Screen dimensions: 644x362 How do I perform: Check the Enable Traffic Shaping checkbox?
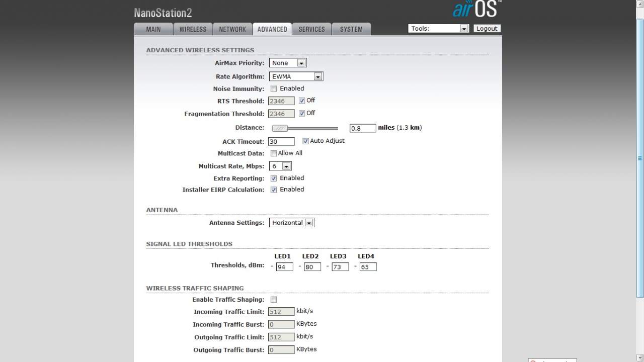274,300
